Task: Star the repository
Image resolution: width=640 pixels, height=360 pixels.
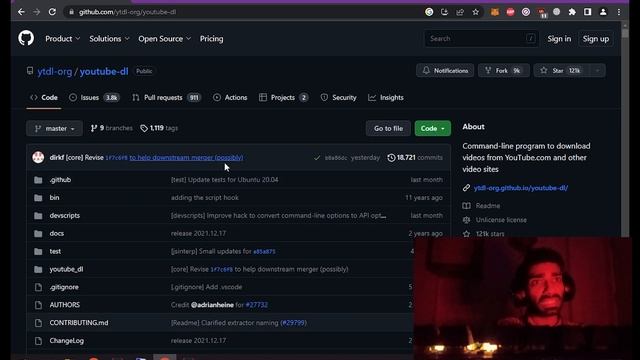Action: click(561, 71)
